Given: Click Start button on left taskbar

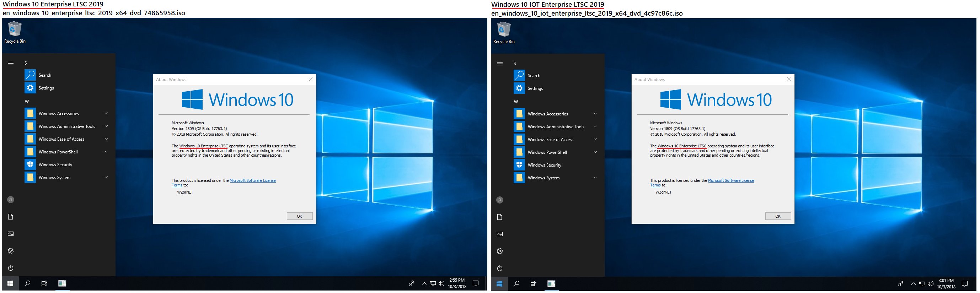Looking at the screenshot, I should point(10,283).
